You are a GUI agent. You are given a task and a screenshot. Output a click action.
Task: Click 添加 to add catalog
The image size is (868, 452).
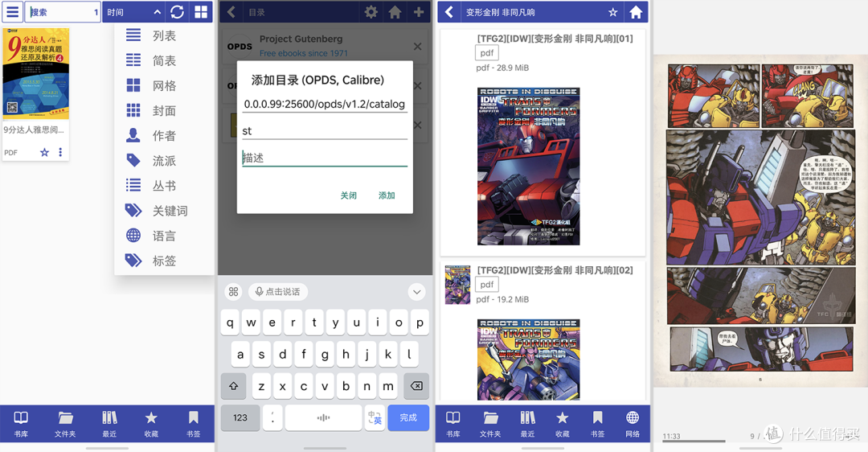click(x=387, y=195)
